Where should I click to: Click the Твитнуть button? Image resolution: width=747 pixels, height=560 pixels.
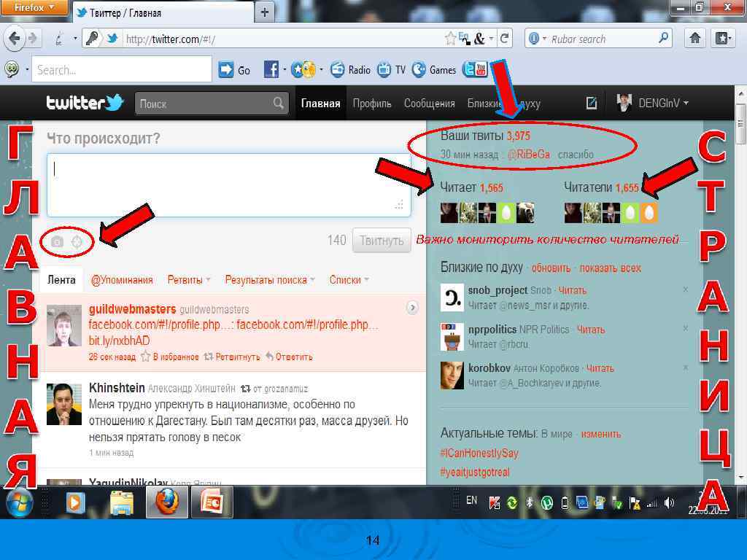click(382, 241)
